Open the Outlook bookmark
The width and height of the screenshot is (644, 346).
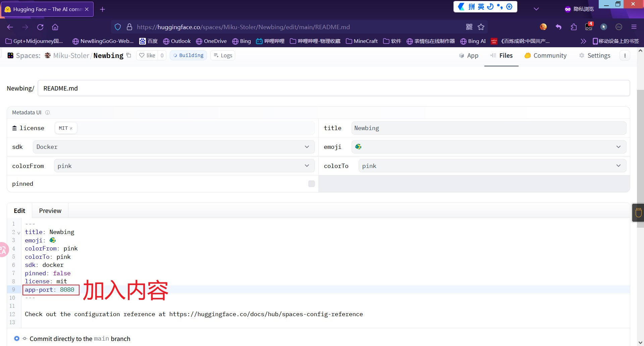point(177,41)
